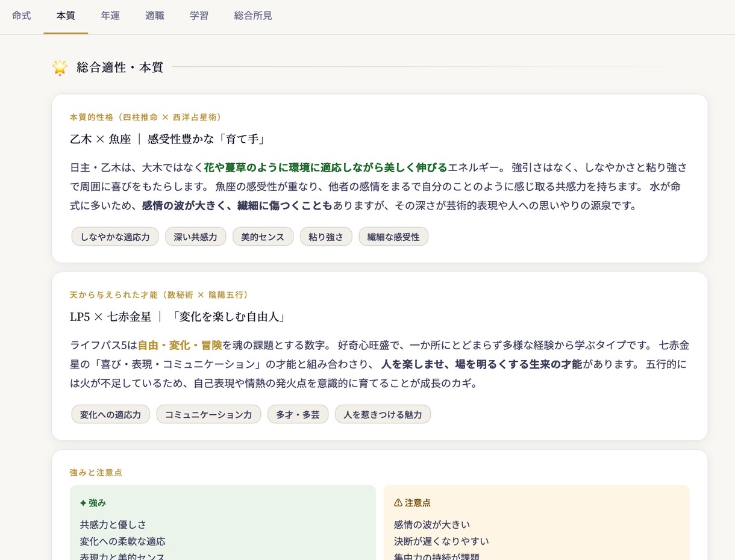Select the 繊細な感受性 tag
This screenshot has height=560, width=735.
[393, 237]
